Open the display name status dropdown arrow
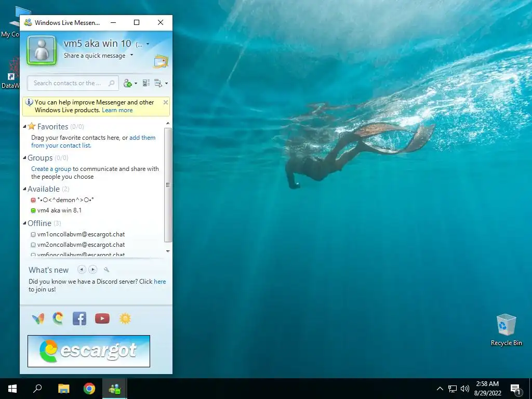This screenshot has width=532, height=399. (148, 44)
